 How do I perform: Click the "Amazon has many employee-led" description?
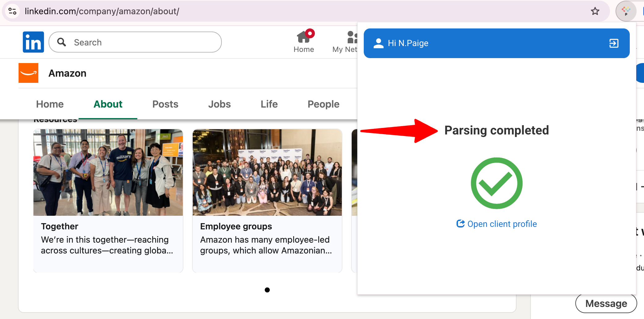[266, 245]
